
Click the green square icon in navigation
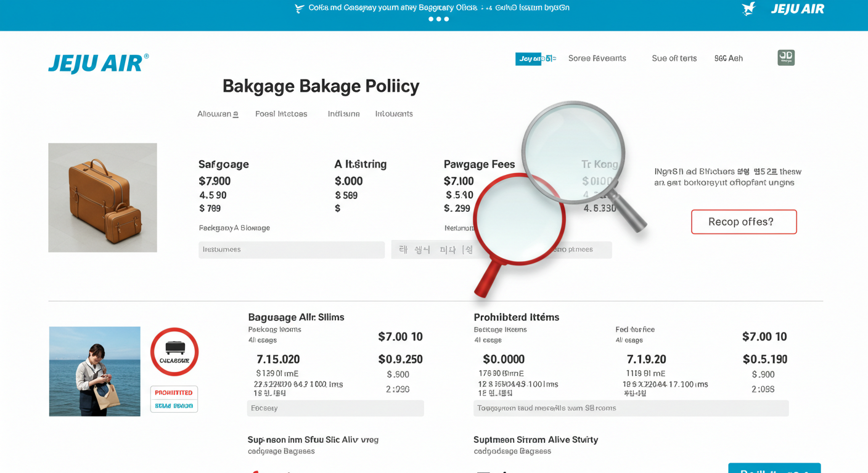(786, 58)
